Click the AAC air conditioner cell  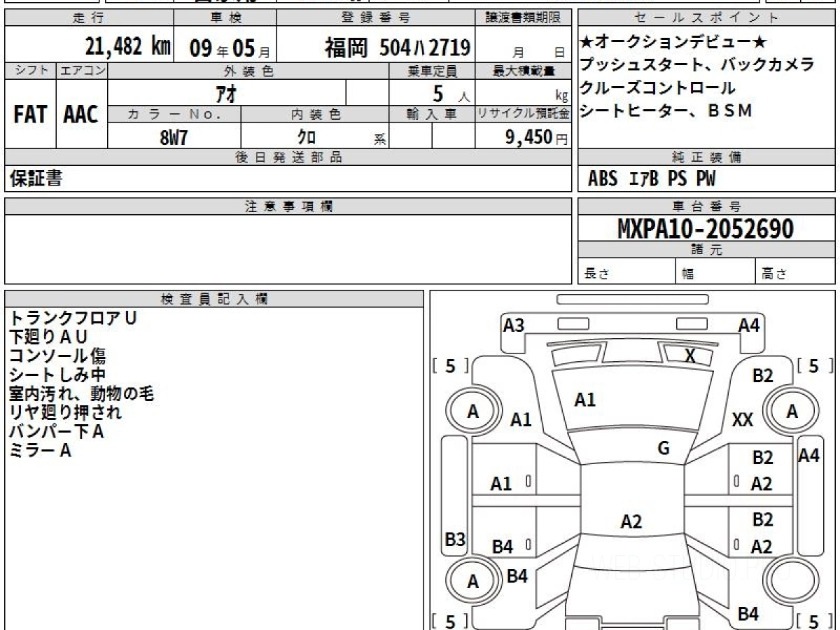coord(81,115)
